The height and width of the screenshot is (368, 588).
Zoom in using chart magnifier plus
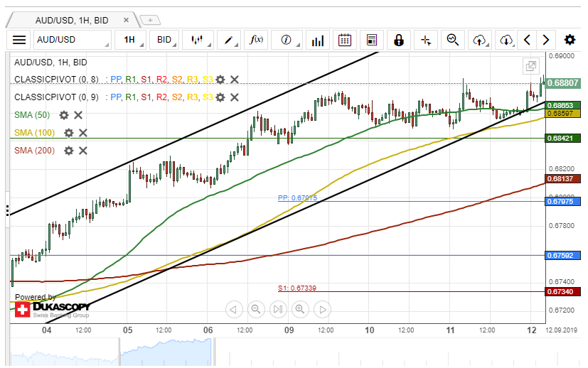(300, 309)
